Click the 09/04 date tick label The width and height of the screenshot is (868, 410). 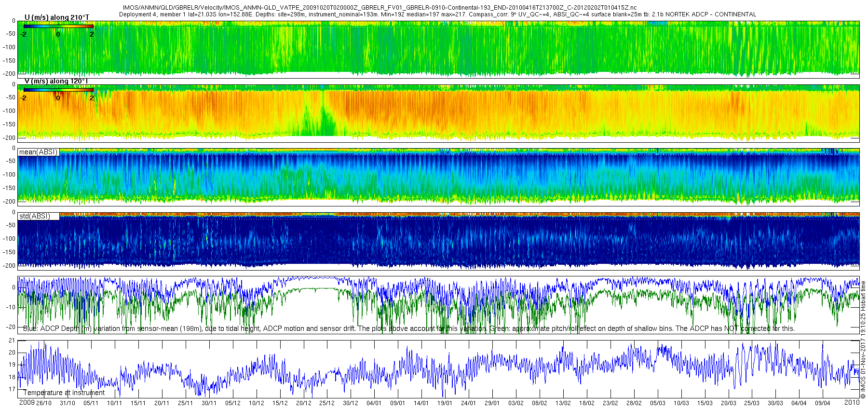(x=823, y=403)
